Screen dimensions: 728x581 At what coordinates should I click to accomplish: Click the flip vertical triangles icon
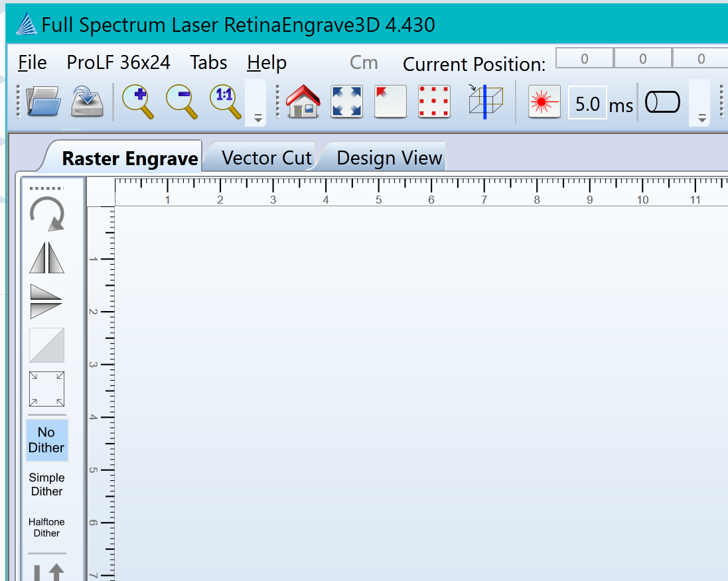tap(46, 301)
